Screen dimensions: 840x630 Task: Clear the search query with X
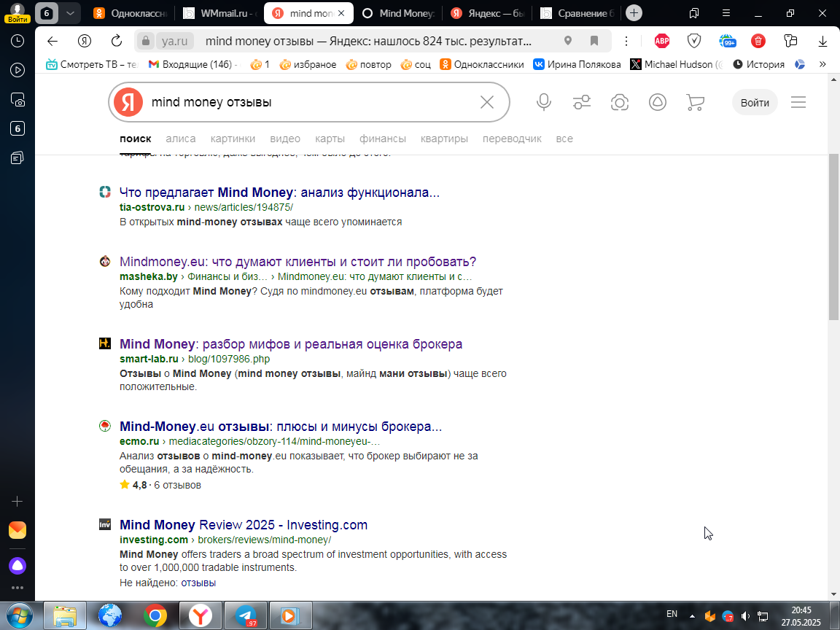point(486,102)
